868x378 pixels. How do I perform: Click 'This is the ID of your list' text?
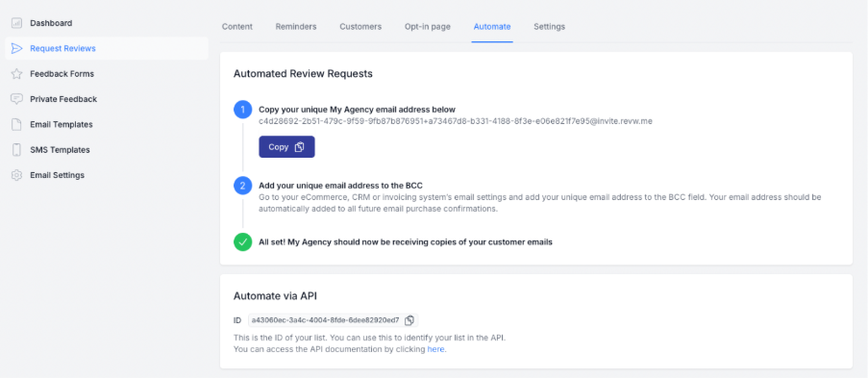tap(370, 338)
